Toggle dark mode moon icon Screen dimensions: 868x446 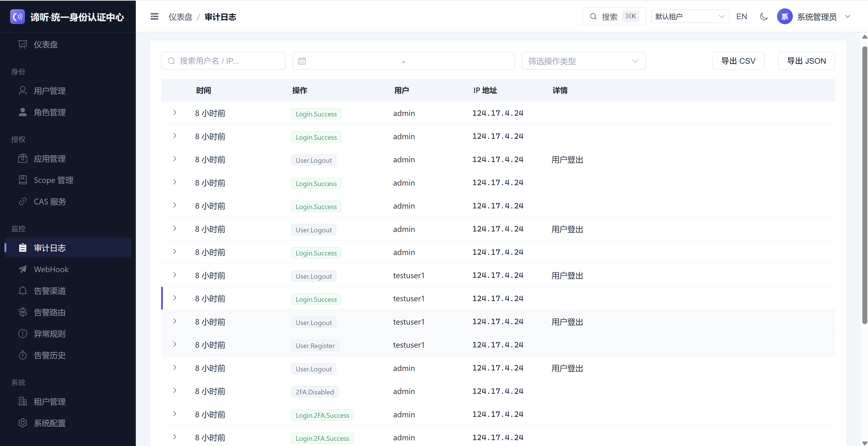[x=763, y=17]
